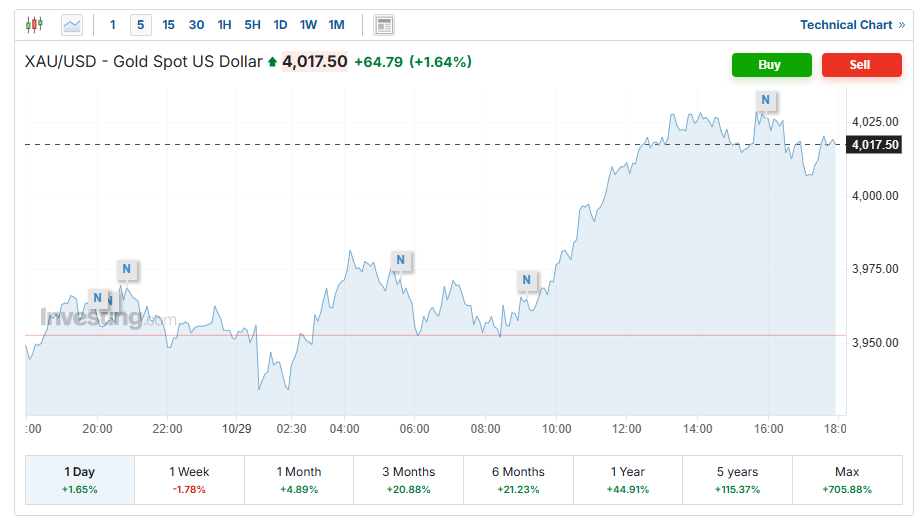921x527 pixels.
Task: Select the 1 Year range tab
Action: 627,479
